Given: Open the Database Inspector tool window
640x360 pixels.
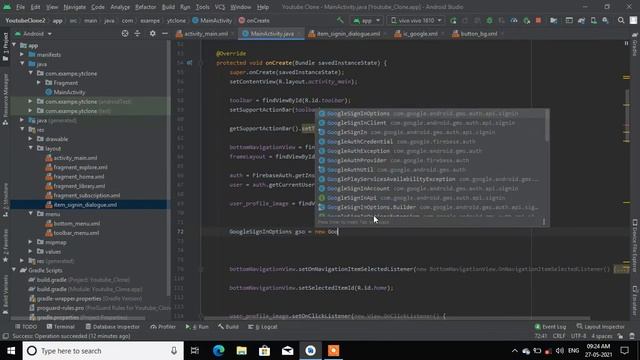Looking at the screenshot, I should coord(112,327).
